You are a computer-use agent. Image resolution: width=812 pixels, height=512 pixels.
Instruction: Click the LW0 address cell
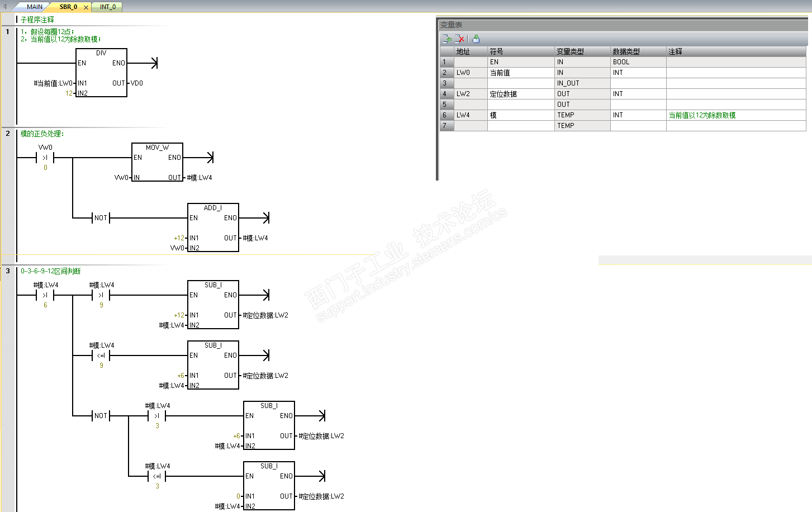click(471, 73)
